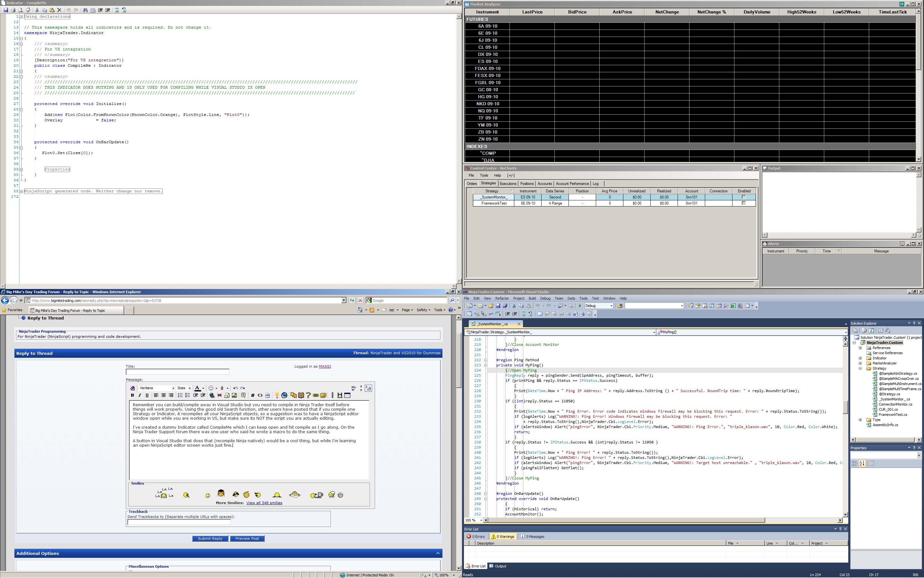This screenshot has width=924, height=578.
Task: Save the CompileMe indicator in NinjaScript editor
Action: (x=6, y=10)
